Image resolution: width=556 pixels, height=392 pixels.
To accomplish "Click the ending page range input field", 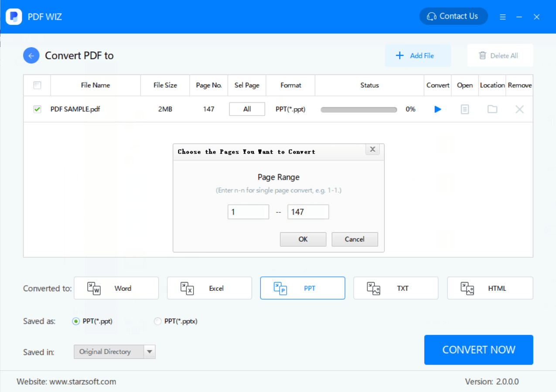I will (308, 211).
